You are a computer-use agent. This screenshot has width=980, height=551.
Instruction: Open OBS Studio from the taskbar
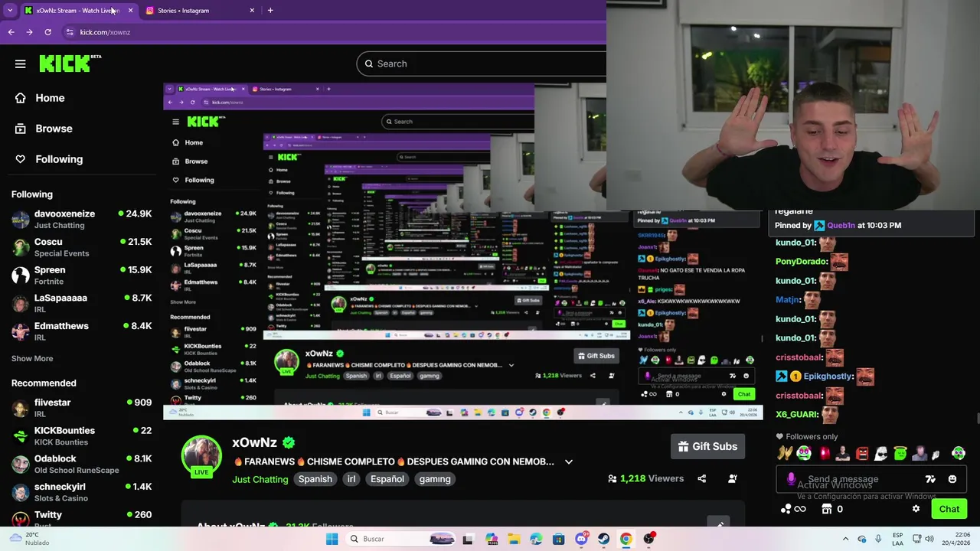point(649,539)
